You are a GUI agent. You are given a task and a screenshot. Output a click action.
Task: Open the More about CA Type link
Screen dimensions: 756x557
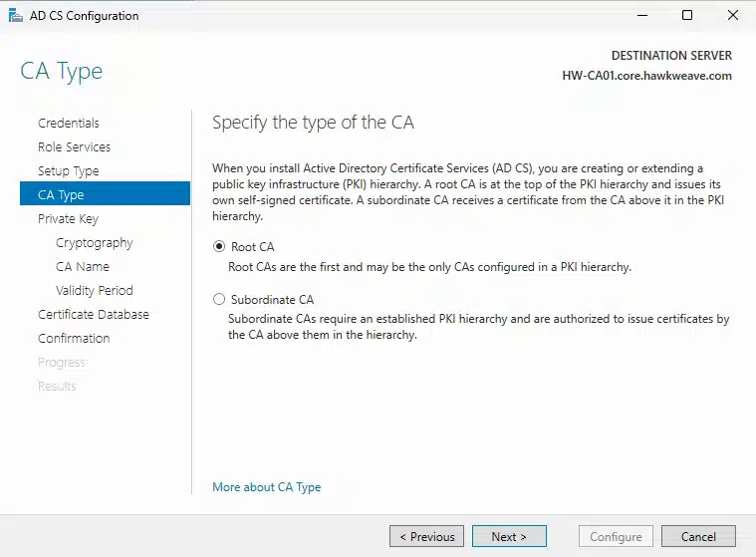pos(266,487)
